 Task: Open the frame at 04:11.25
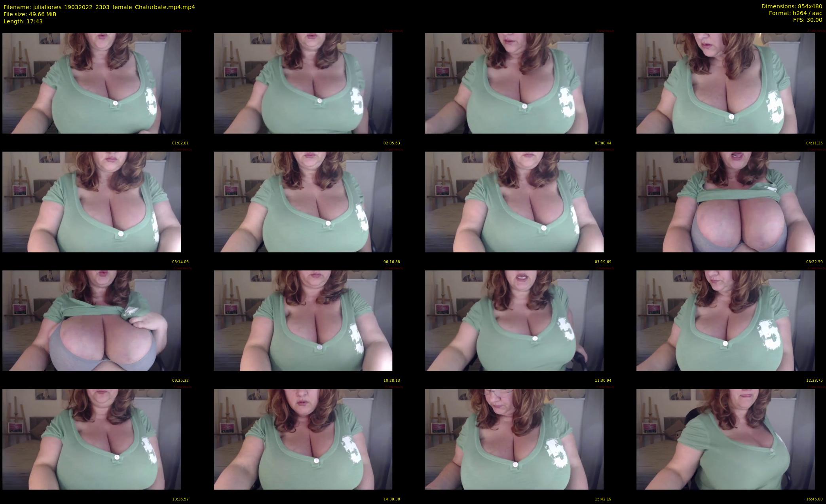[725, 83]
